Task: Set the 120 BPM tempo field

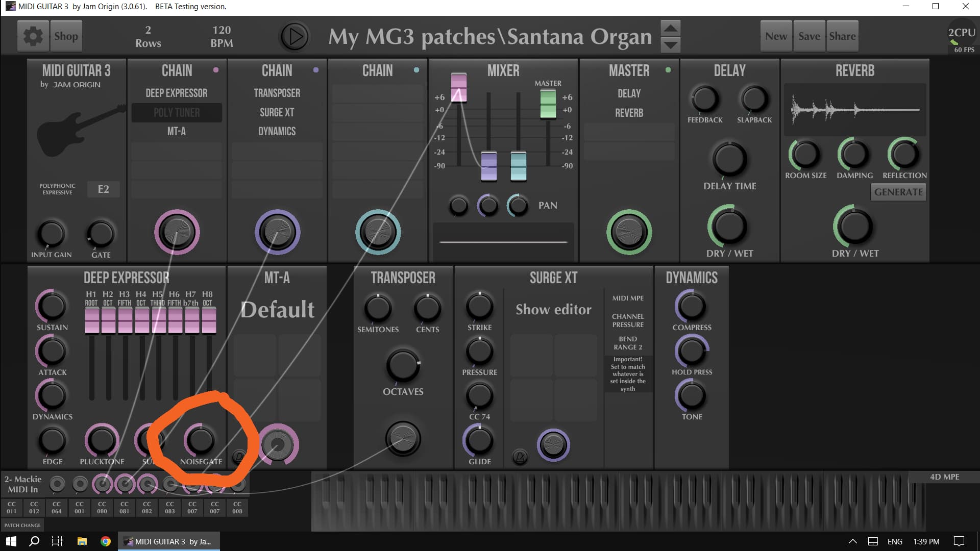Action: (x=222, y=37)
